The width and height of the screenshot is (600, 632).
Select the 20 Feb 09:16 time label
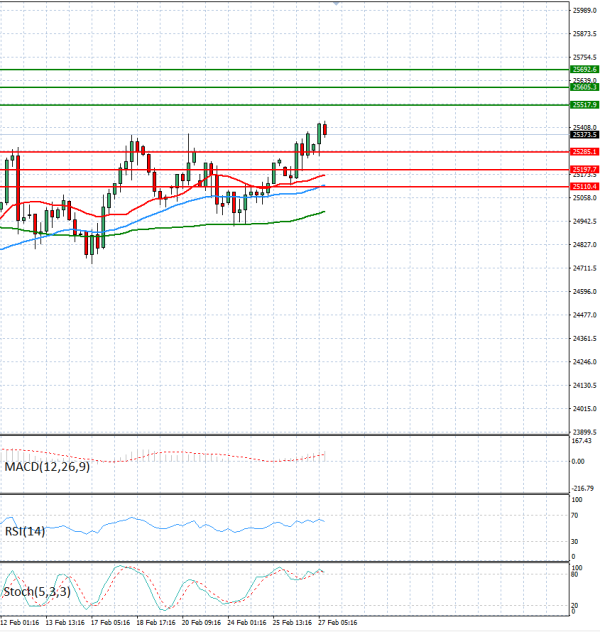200,623
